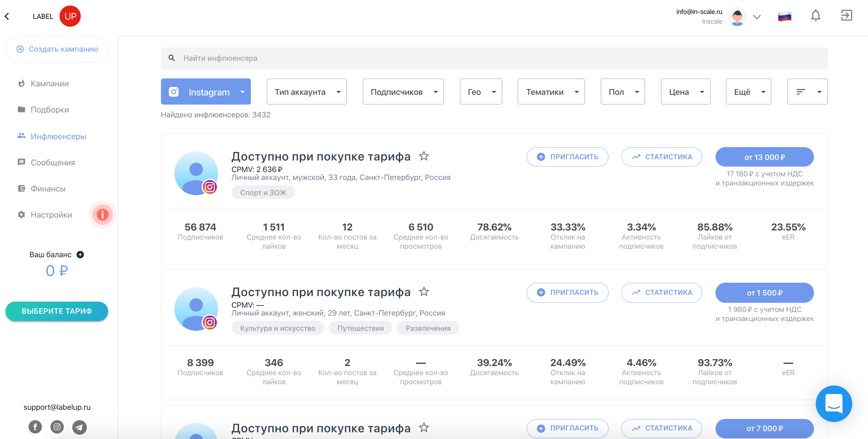The image size is (868, 439).
Task: Click the Развлечения topic tag
Action: click(x=428, y=328)
